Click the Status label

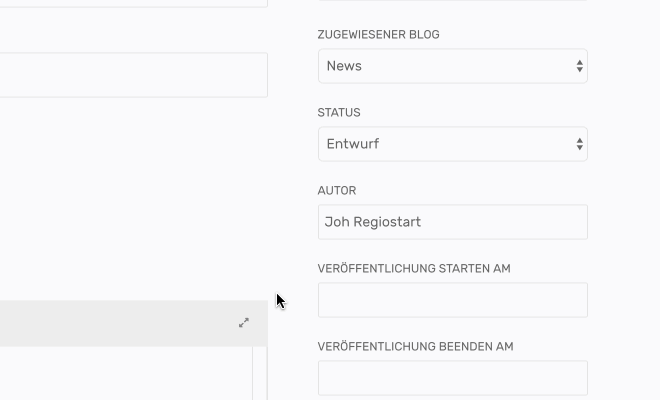(x=339, y=112)
